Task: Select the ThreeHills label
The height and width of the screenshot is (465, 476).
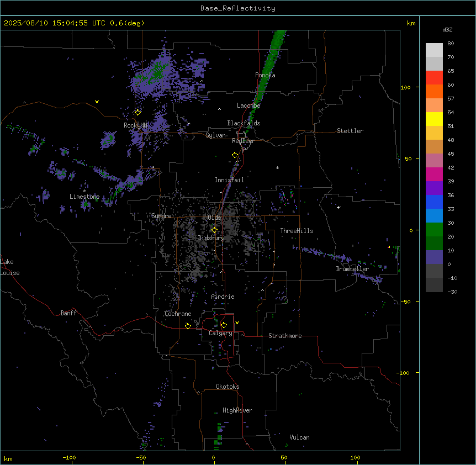Action: pos(297,231)
